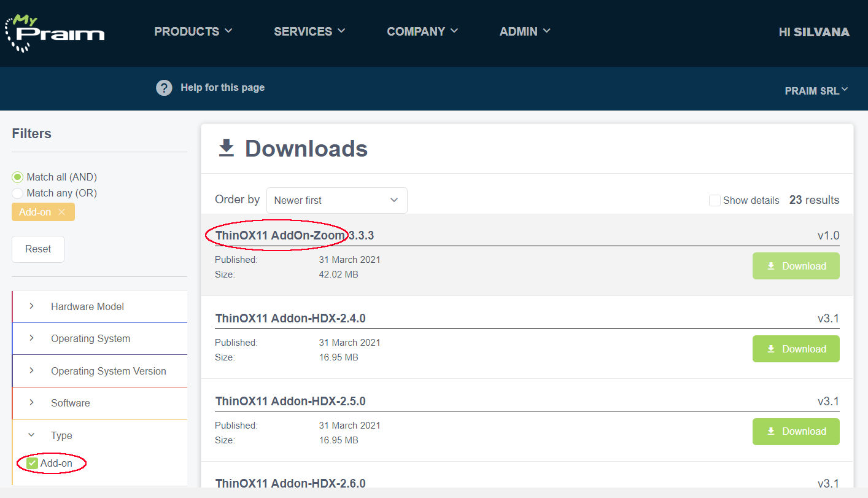Open the PRAIM SRL company dropdown
This screenshot has height=498, width=868.
[x=816, y=90]
